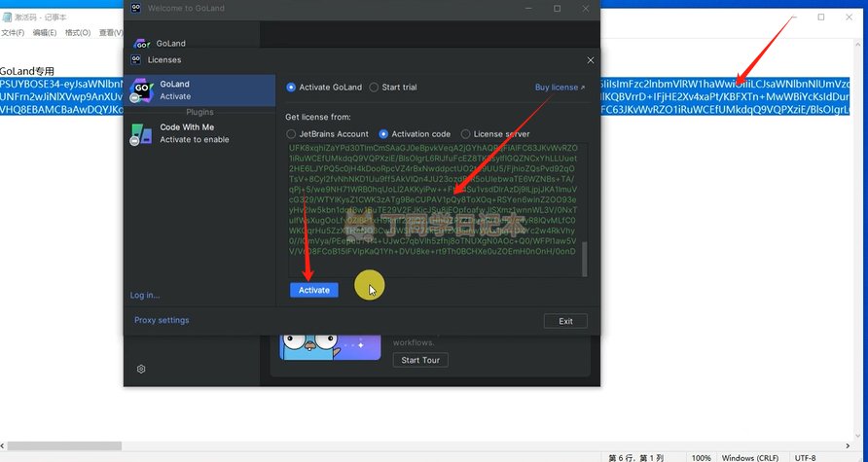Click the Welcome to GoLand title icon
This screenshot has height=462, width=868.
click(135, 9)
